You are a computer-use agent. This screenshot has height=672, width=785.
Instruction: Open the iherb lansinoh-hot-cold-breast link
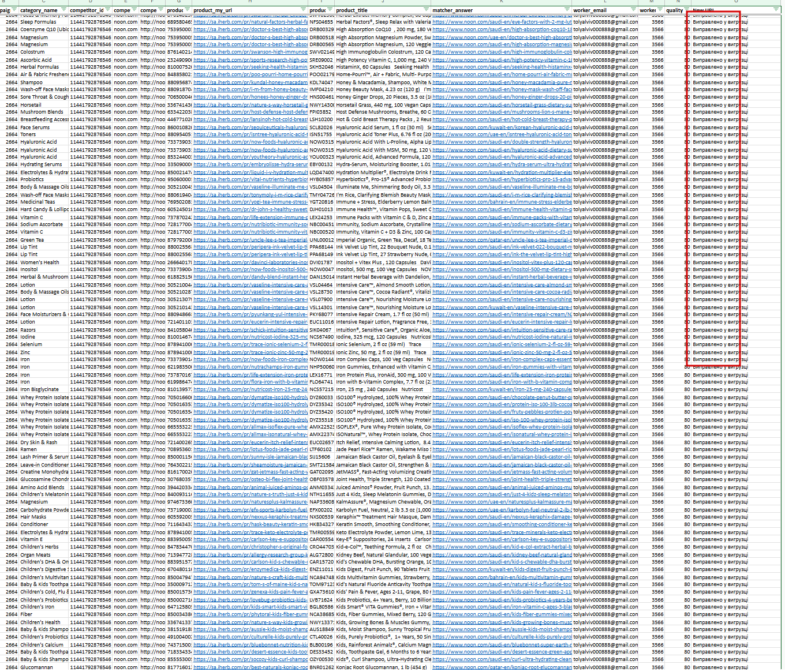pos(251,119)
